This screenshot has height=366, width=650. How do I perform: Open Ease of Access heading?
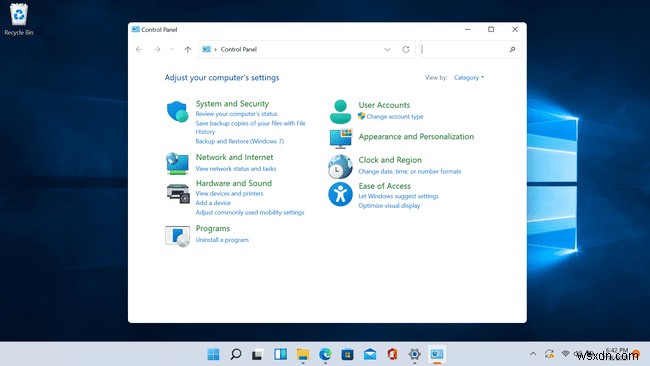click(x=384, y=186)
